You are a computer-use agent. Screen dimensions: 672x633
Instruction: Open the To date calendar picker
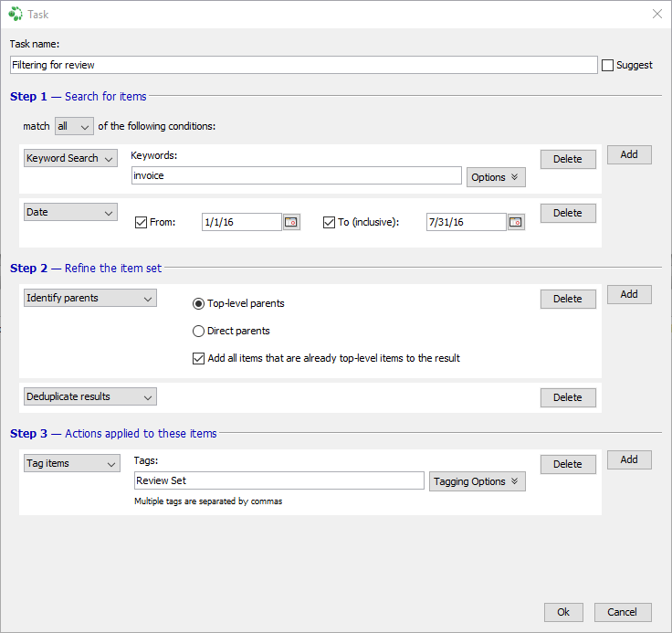click(x=516, y=222)
